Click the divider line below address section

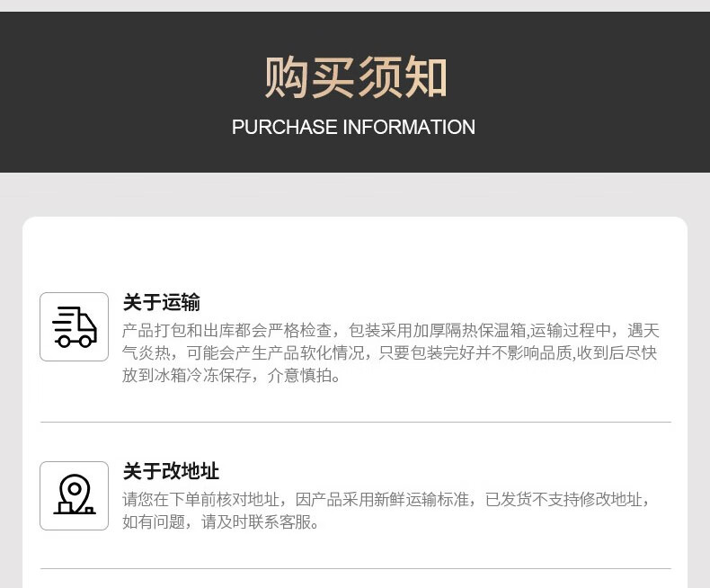(356, 568)
